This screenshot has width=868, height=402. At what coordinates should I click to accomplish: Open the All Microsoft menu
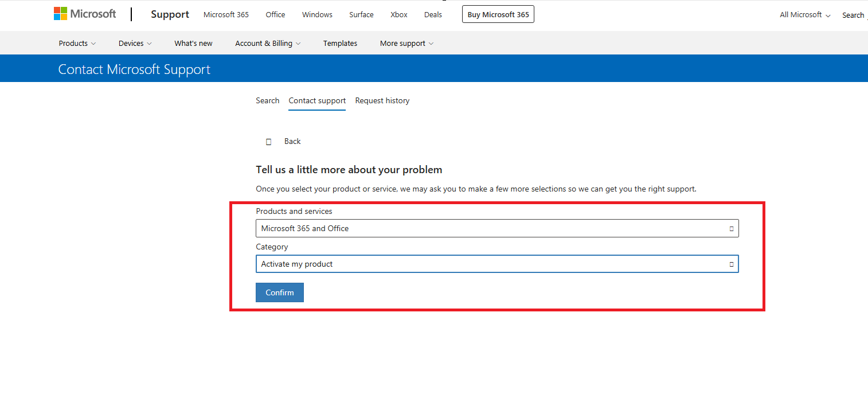805,15
